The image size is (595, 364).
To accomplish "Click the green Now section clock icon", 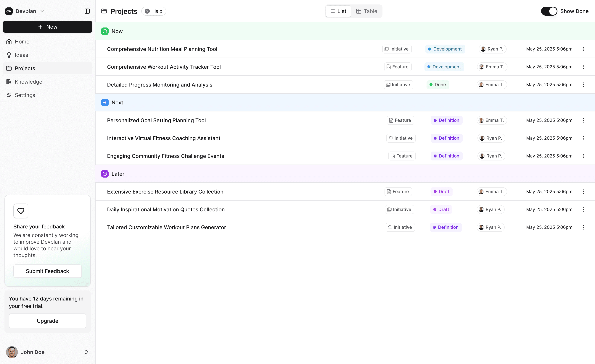I will coord(105,31).
